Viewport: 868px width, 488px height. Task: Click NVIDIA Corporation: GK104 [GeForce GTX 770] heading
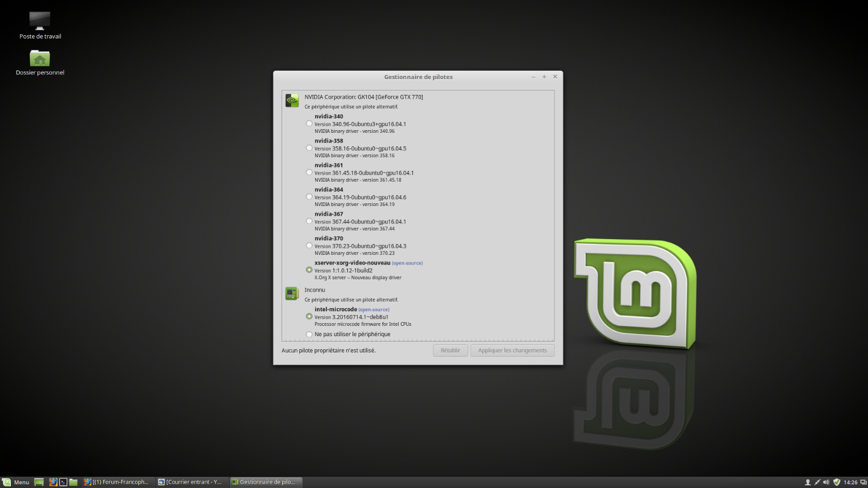(x=363, y=97)
